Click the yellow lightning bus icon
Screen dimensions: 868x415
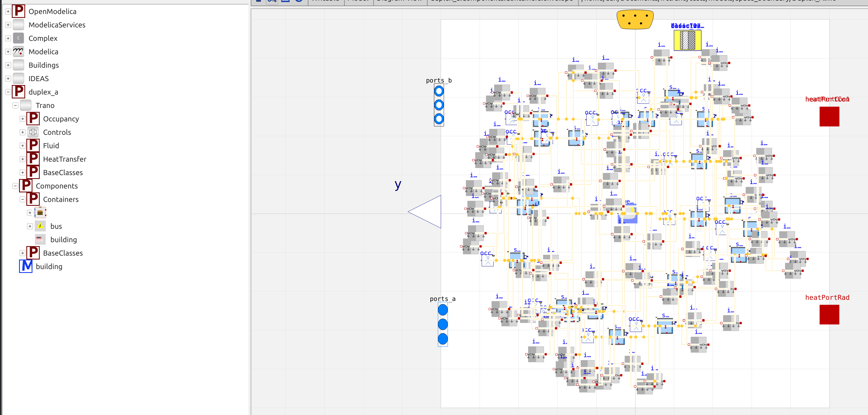40,226
